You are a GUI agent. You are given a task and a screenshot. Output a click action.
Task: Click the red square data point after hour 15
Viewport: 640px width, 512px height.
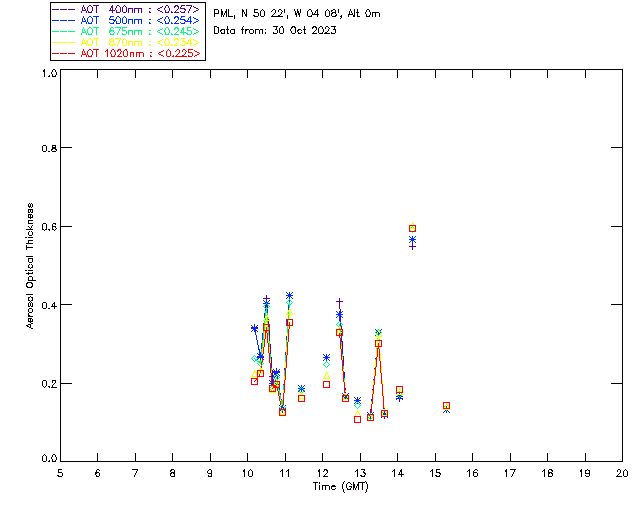447,405
